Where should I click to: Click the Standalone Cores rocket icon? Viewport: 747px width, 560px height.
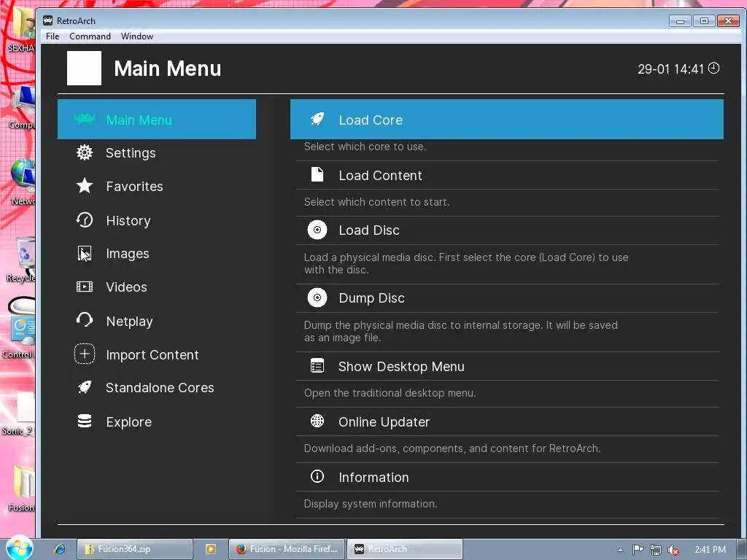tap(85, 387)
